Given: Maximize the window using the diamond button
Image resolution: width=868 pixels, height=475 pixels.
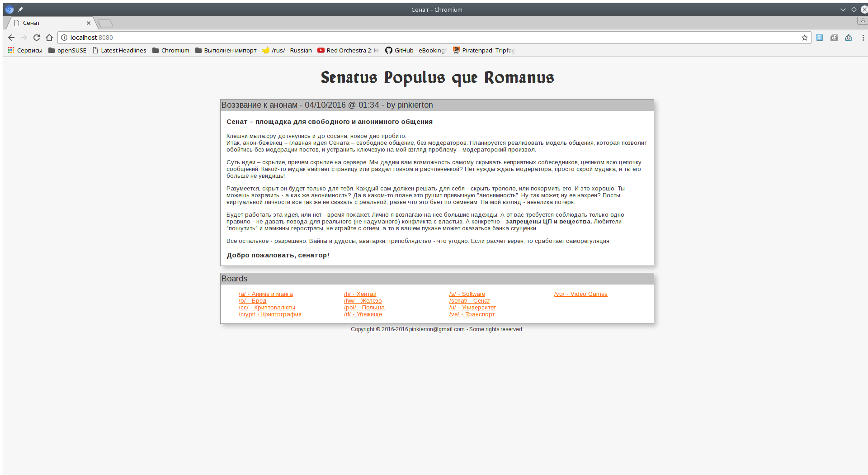Looking at the screenshot, I should click(x=854, y=9).
